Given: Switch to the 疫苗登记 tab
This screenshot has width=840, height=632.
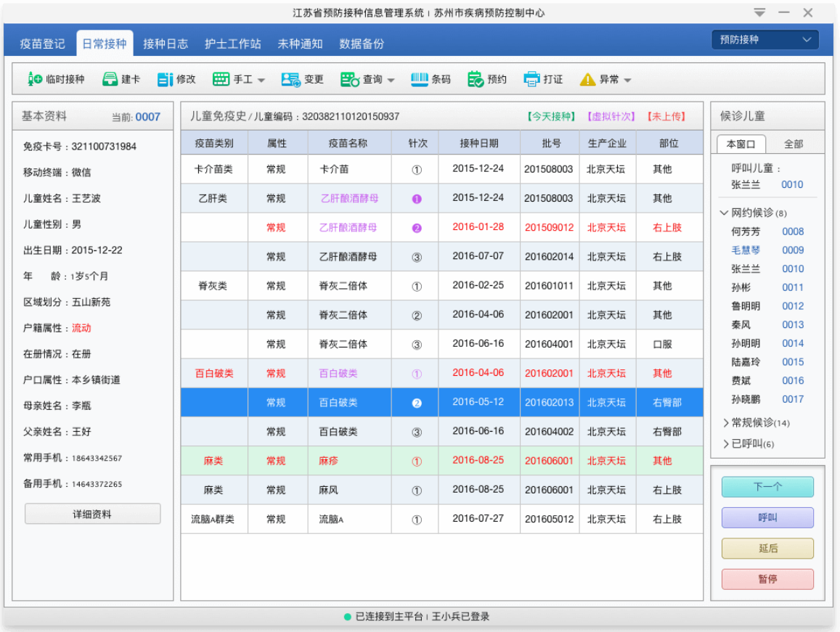Looking at the screenshot, I should 42,44.
